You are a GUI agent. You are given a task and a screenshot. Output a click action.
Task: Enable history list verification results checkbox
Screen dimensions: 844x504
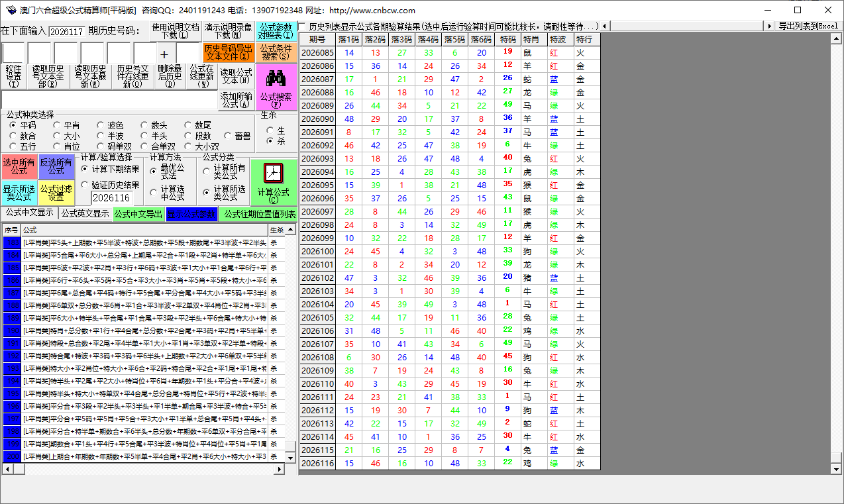tap(302, 26)
